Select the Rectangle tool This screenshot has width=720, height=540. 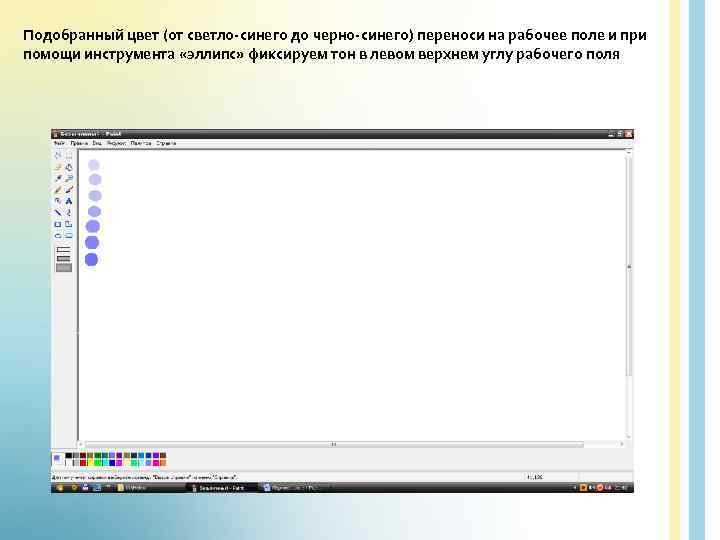pyautogui.click(x=58, y=224)
